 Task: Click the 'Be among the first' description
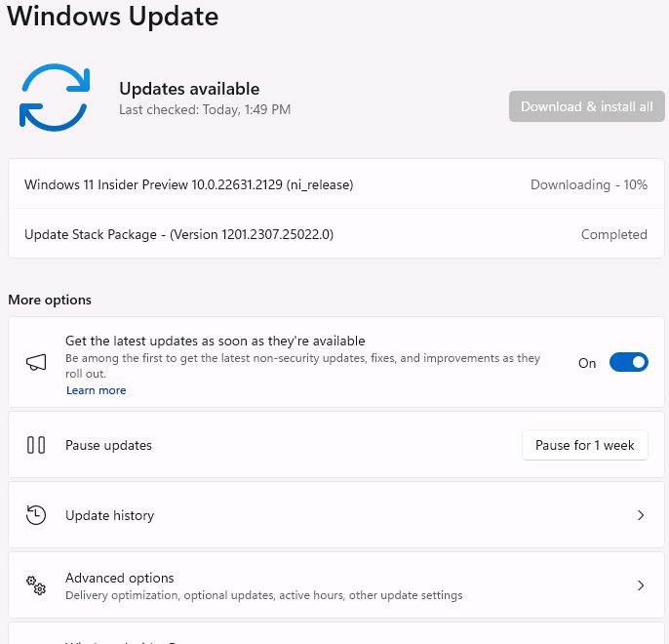pyautogui.click(x=302, y=366)
